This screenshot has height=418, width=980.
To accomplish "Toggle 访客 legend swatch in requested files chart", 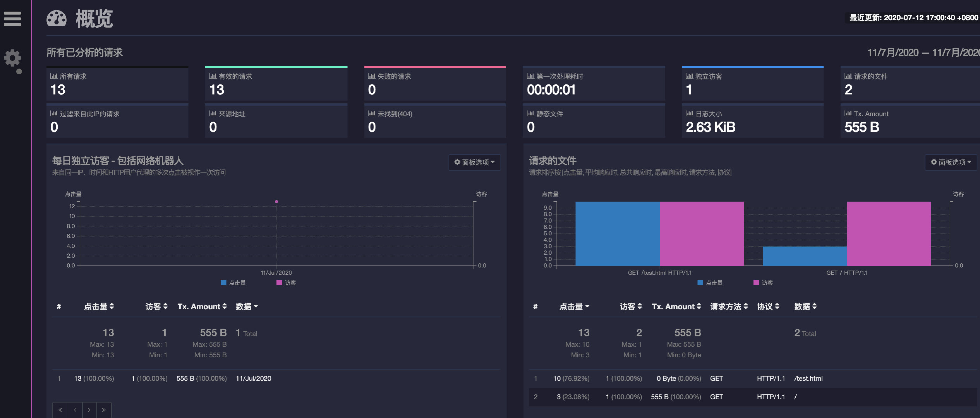I will tap(756, 283).
